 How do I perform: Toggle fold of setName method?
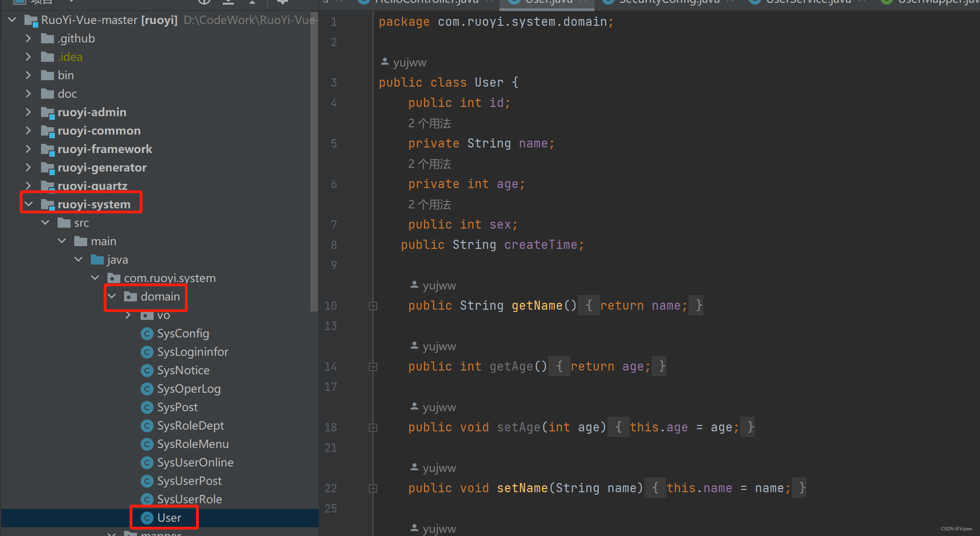373,489
